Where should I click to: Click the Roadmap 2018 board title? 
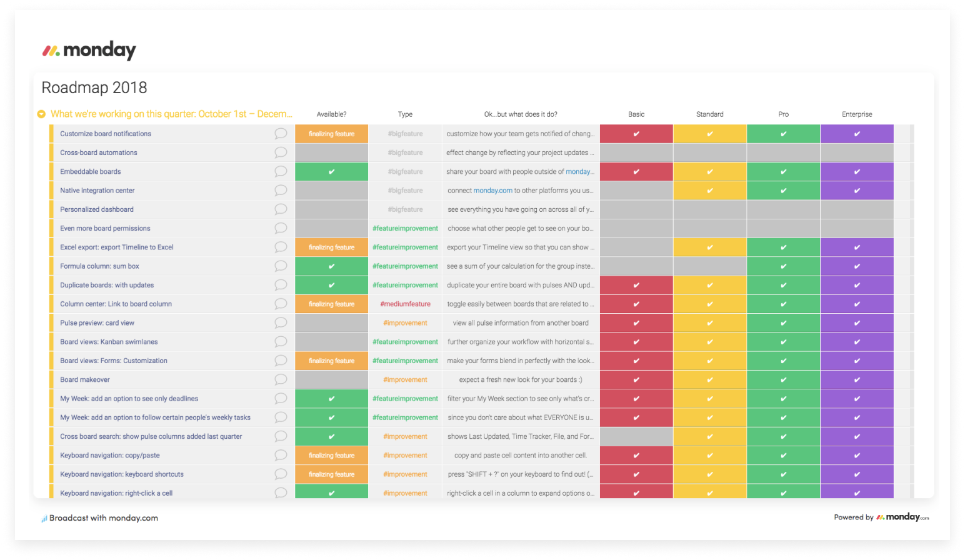point(94,87)
